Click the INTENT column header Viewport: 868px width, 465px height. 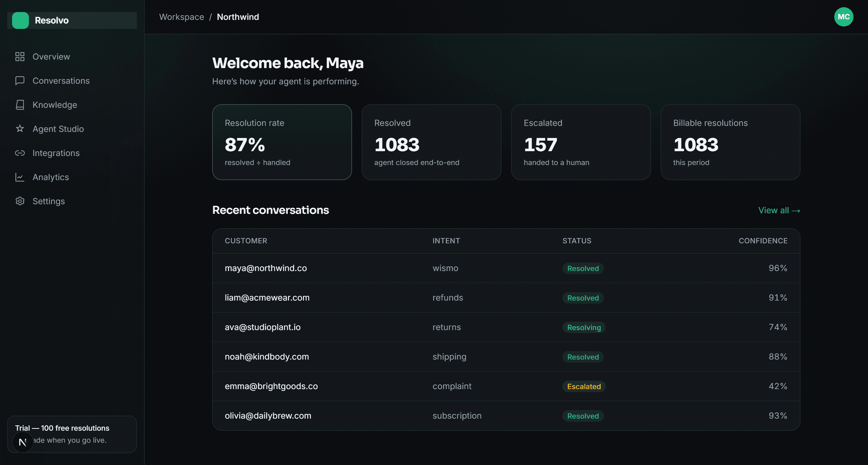pos(446,241)
